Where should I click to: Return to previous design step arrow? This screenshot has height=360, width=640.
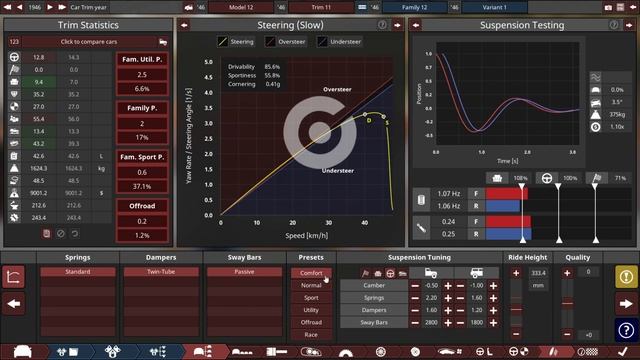[13, 304]
